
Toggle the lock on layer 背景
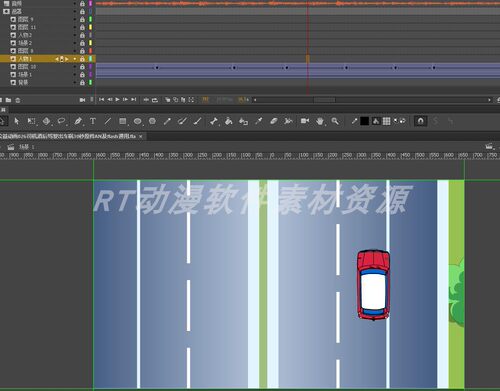(82, 83)
